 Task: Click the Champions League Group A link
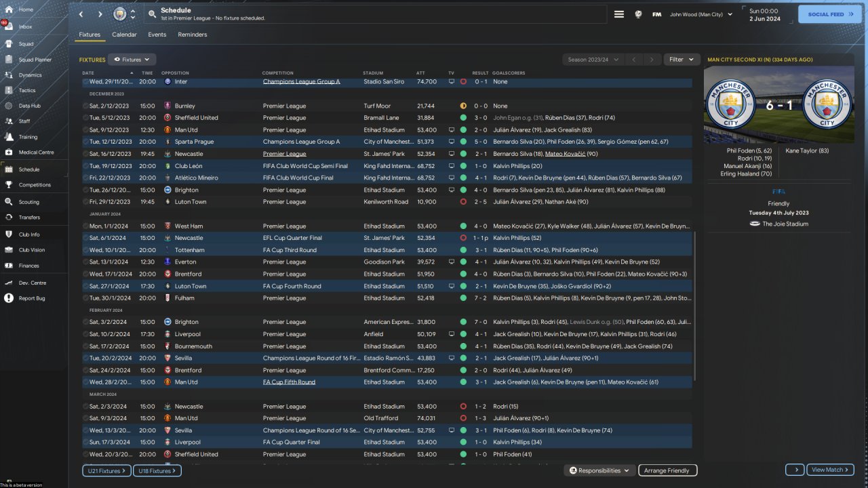tap(301, 82)
